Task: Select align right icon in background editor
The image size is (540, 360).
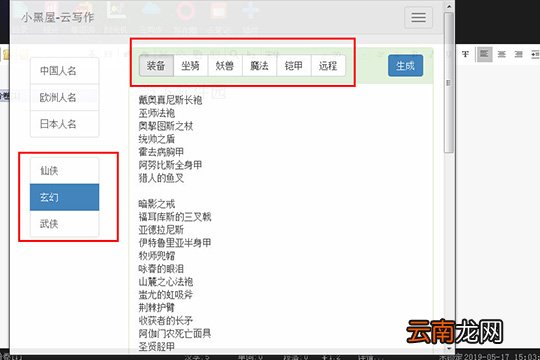Action: (x=518, y=54)
